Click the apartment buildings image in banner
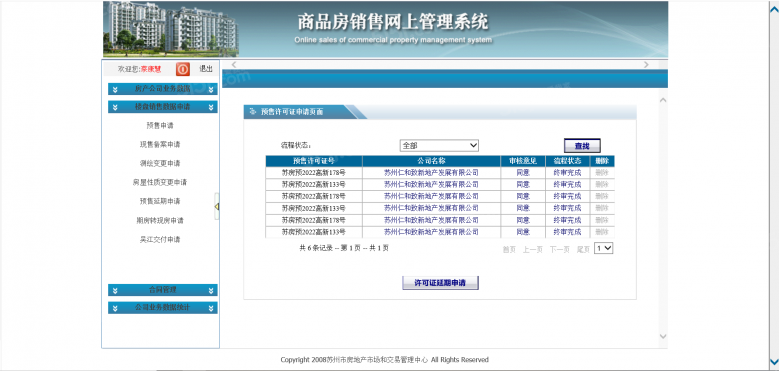This screenshot has height=371, width=779. point(171,28)
